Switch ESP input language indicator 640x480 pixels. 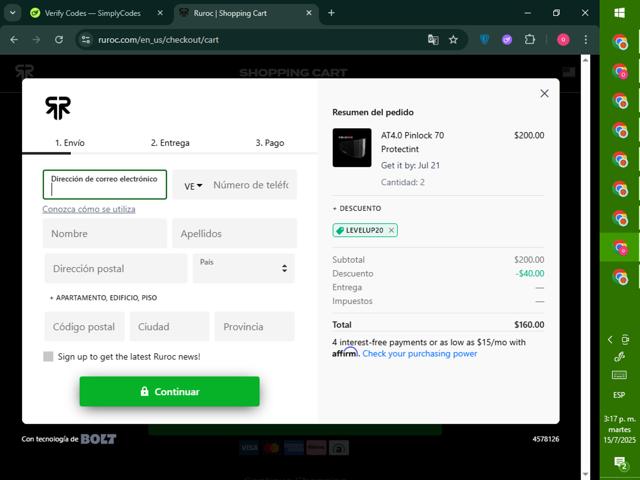pos(619,395)
